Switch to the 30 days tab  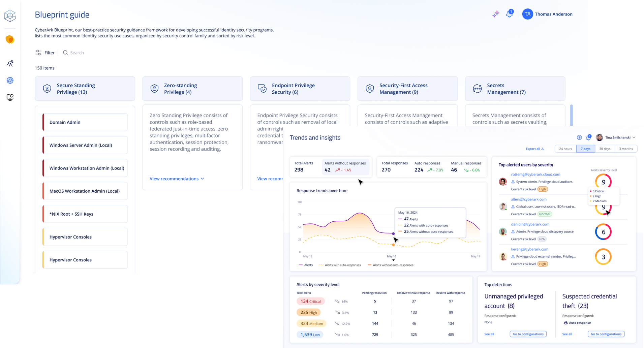pyautogui.click(x=605, y=149)
